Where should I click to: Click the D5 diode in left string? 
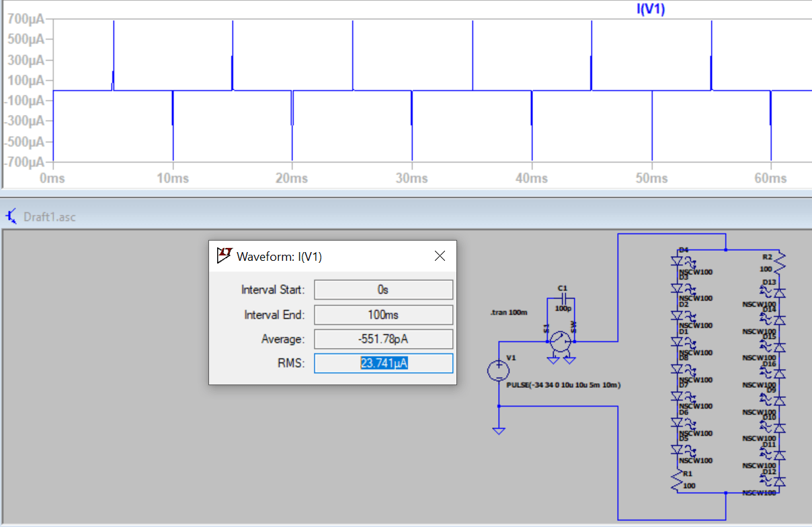click(x=678, y=449)
